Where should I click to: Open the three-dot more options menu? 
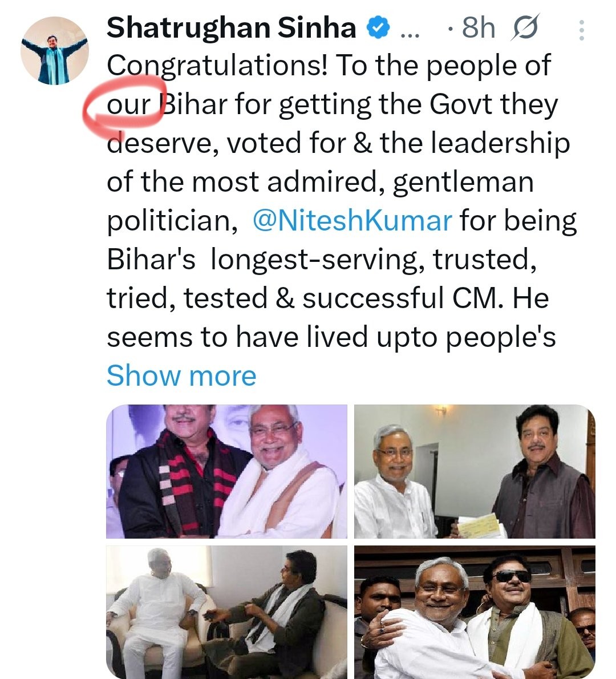581,30
